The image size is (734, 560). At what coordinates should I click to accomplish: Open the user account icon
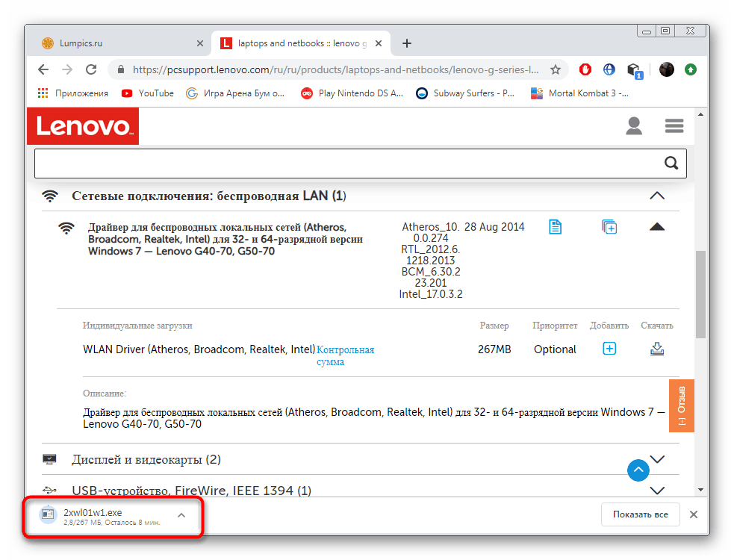[634, 126]
